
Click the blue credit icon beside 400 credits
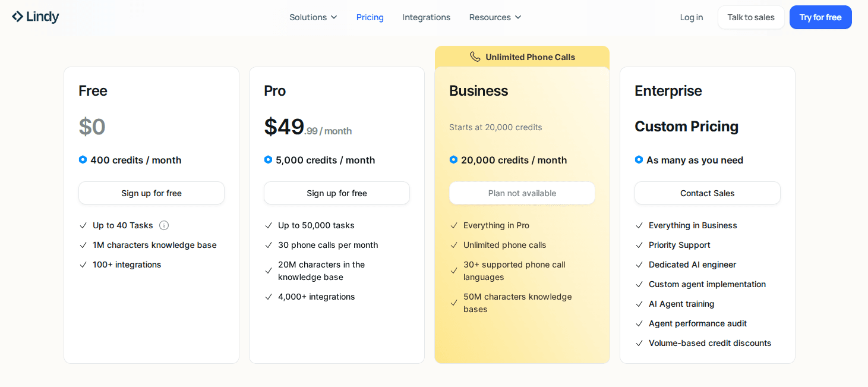coord(83,160)
